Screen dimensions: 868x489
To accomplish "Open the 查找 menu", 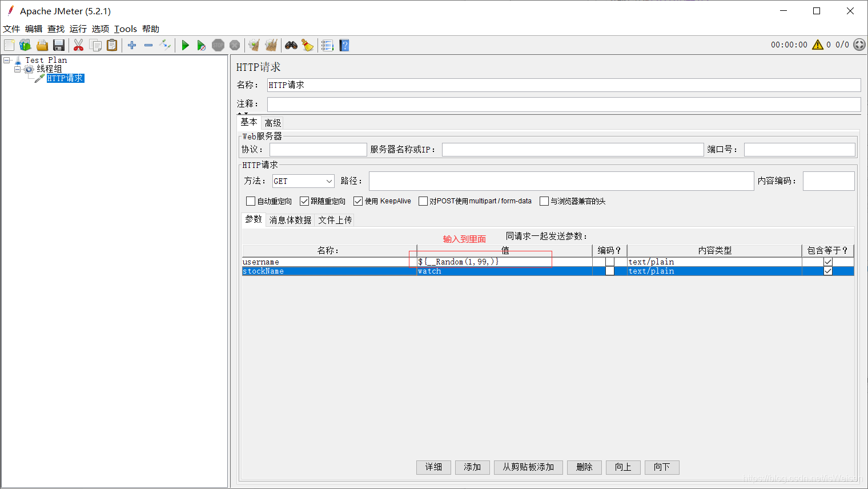I will [56, 29].
